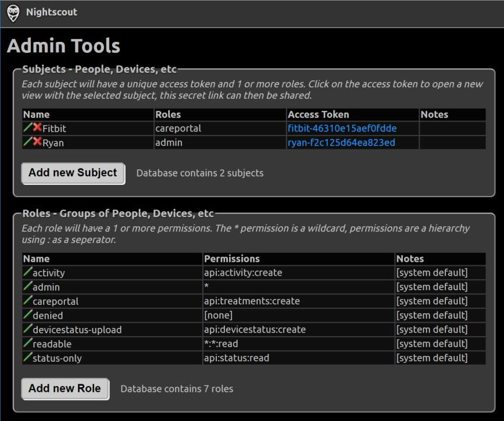Click the Add new Role button
504x421 pixels.
click(65, 389)
